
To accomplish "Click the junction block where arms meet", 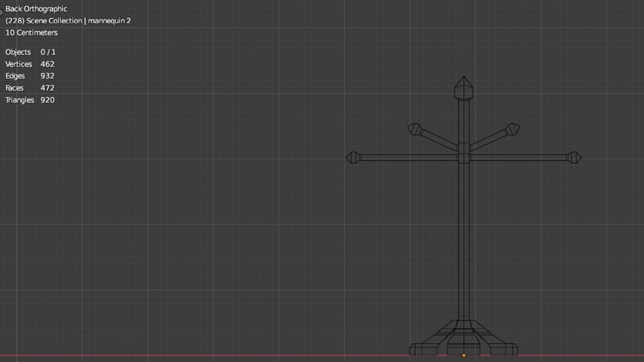I will point(464,158).
